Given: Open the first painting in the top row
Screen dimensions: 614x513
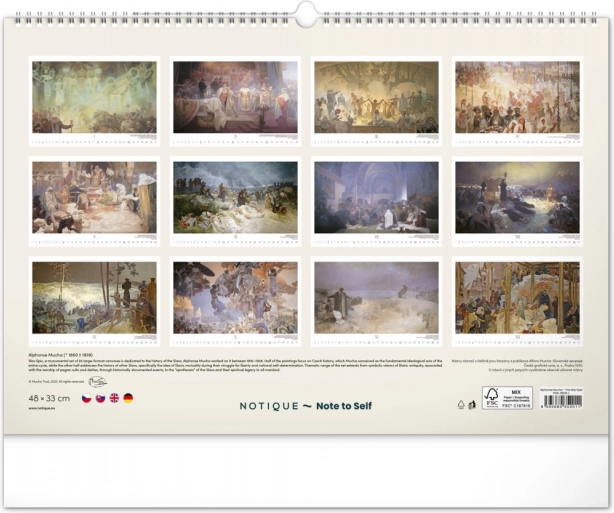Looking at the screenshot, I should coord(94,97).
